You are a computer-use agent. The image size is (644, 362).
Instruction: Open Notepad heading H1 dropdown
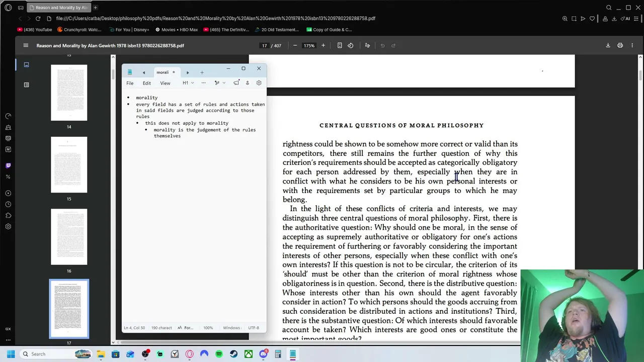pos(188,83)
